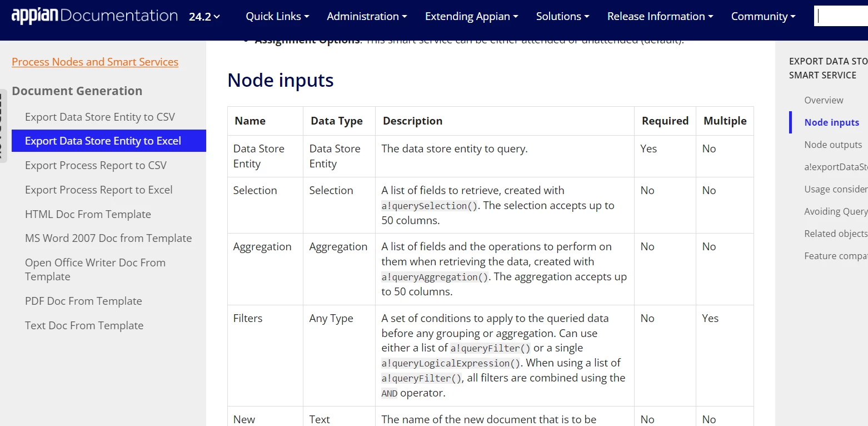Click the a!queryAggregation() code text
The width and height of the screenshot is (868, 426).
point(435,277)
